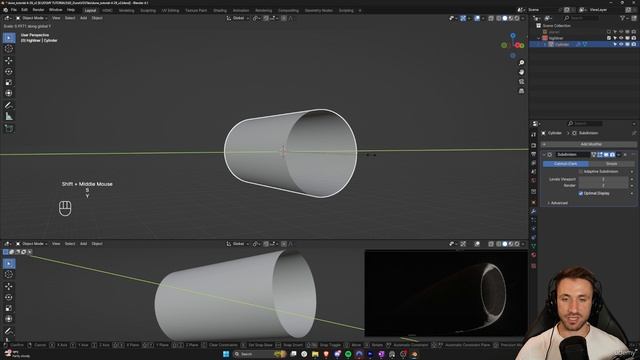
Task: Switch to the Sculpting workspace tab
Action: pos(148,11)
